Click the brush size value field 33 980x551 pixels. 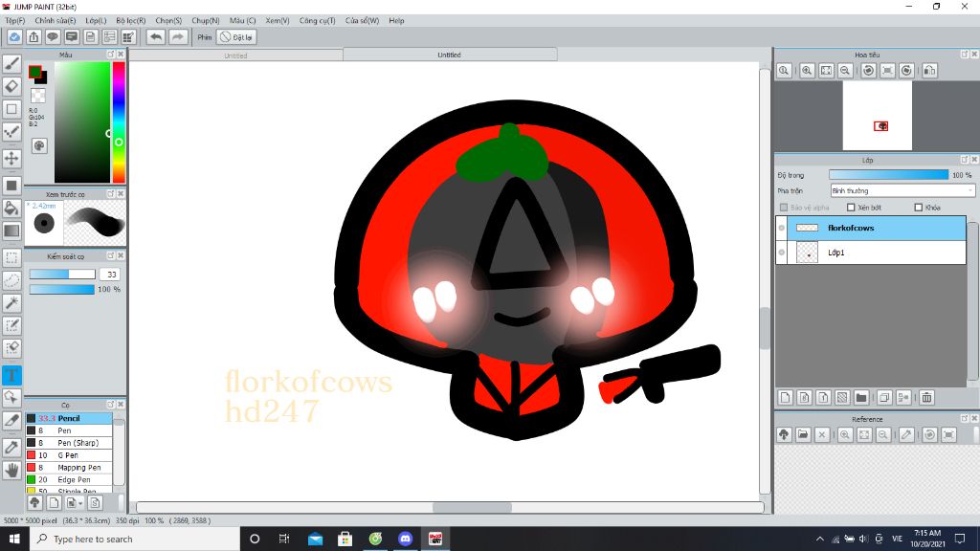click(111, 275)
